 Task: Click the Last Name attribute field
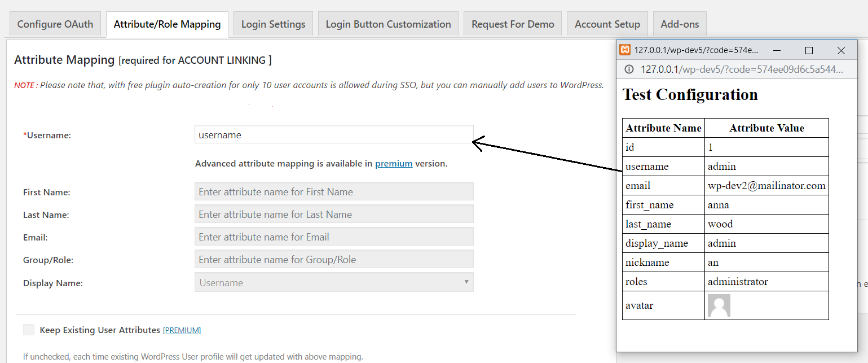tap(334, 214)
